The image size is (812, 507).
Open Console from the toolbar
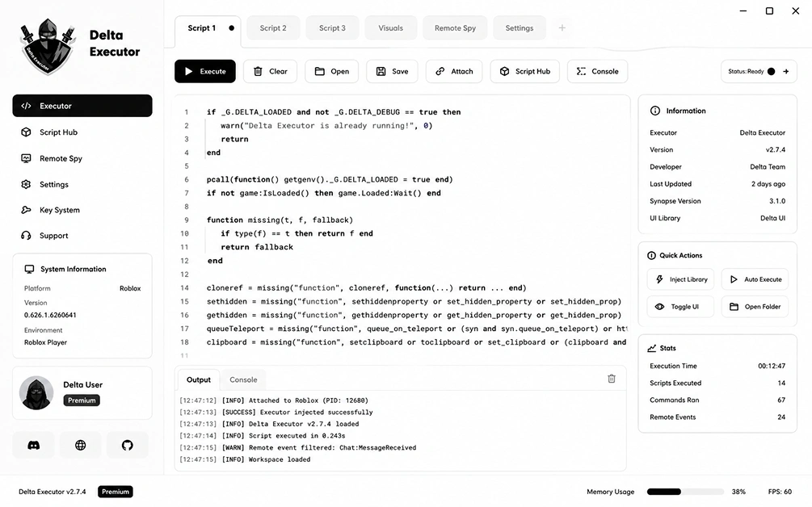pos(598,71)
